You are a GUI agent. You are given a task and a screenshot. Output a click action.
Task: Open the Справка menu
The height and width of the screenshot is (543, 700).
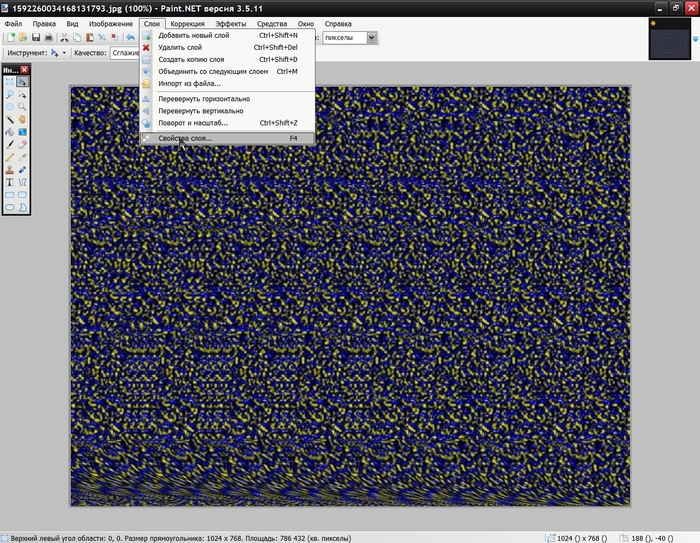click(338, 24)
